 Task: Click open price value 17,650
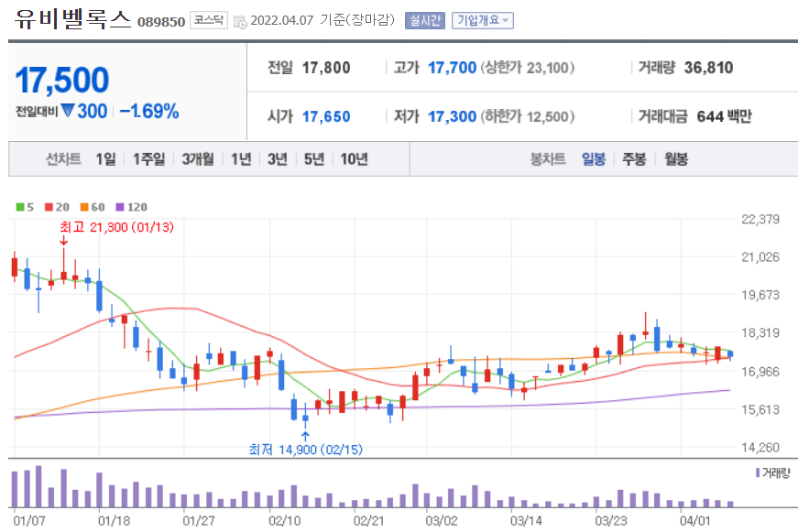pyautogui.click(x=326, y=117)
